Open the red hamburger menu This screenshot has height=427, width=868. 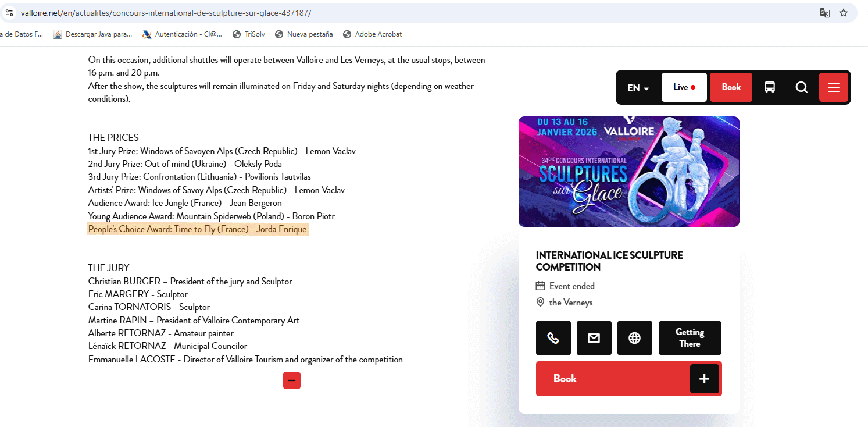[834, 87]
